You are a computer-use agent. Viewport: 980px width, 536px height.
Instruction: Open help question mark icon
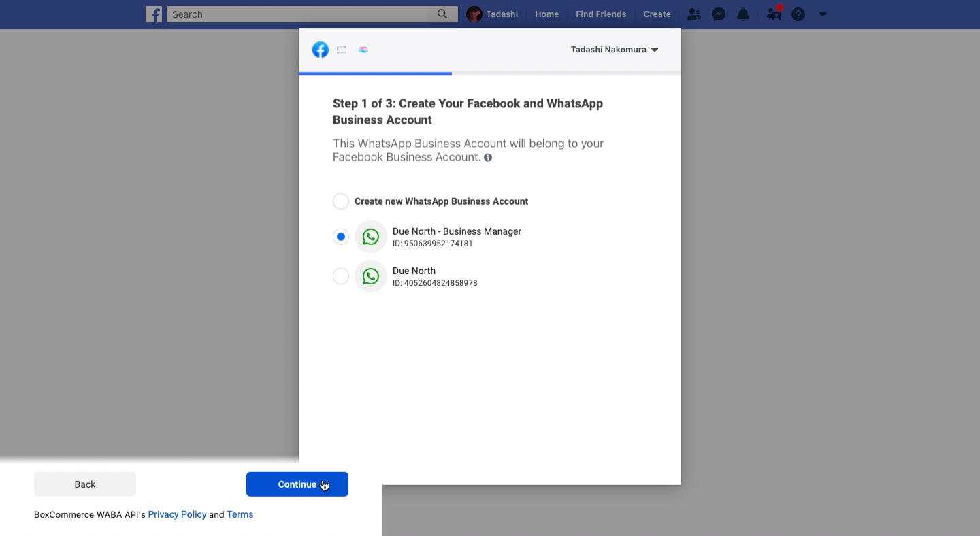coord(798,14)
